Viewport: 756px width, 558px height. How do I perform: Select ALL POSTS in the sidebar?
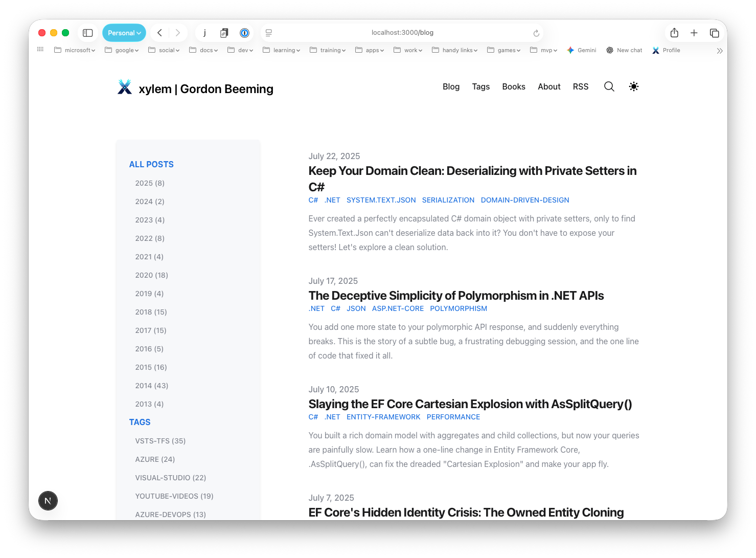(x=151, y=164)
